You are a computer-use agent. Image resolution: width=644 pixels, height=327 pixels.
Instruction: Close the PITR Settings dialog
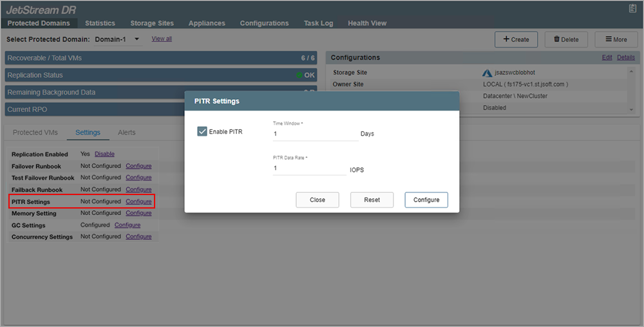coord(317,200)
